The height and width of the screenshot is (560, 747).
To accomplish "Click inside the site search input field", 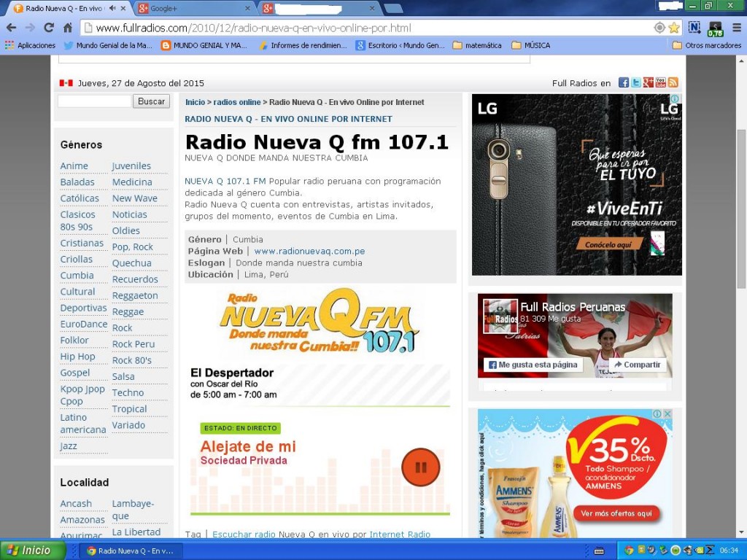I will [x=95, y=101].
